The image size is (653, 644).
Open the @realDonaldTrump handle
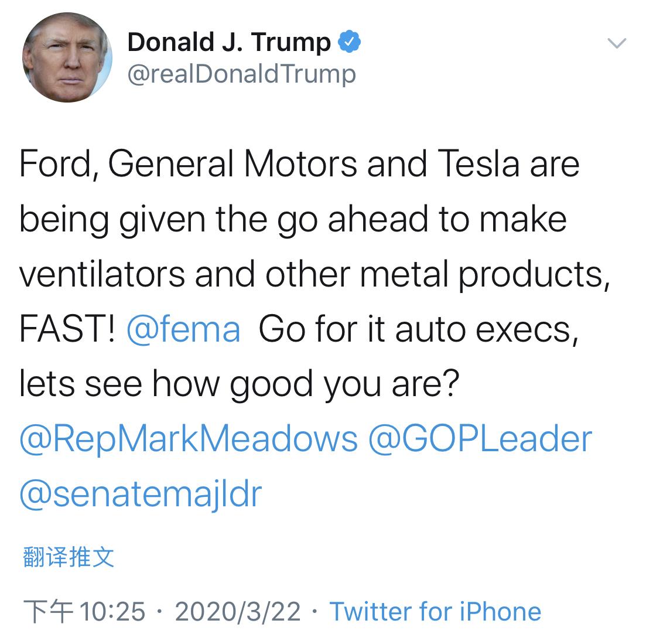241,74
